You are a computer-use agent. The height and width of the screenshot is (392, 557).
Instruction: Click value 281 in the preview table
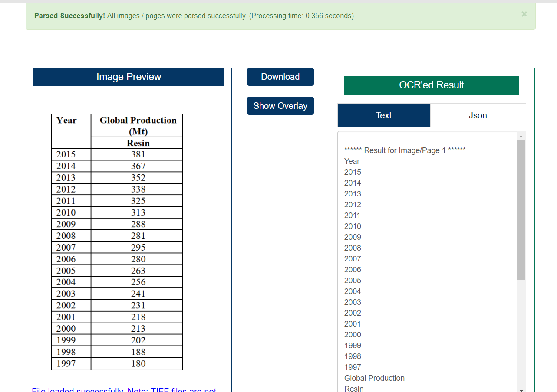(x=138, y=236)
